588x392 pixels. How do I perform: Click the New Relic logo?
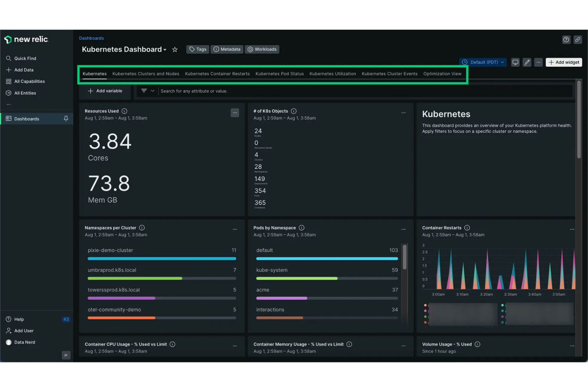coord(26,39)
